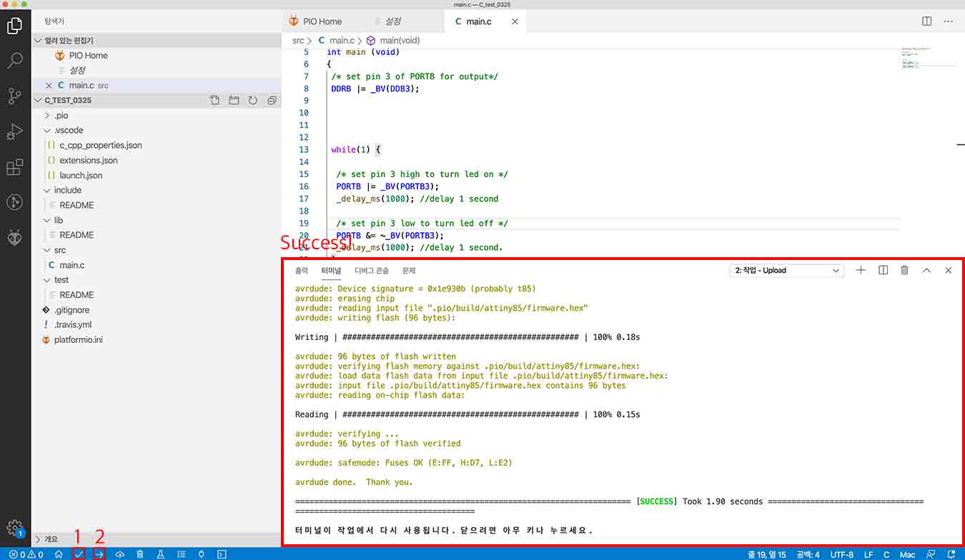Create a new folder in C_TEST_0325
This screenshot has width=965, height=560.
pos(234,101)
